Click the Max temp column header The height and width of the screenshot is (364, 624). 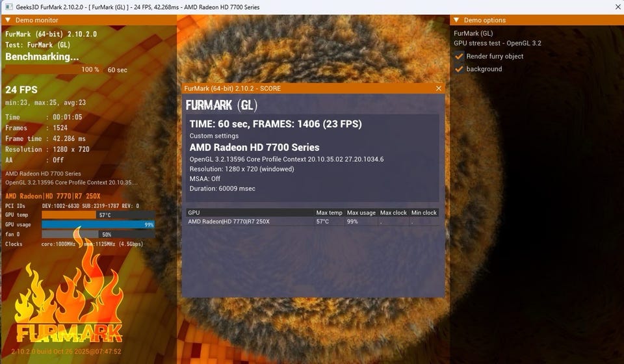329,213
